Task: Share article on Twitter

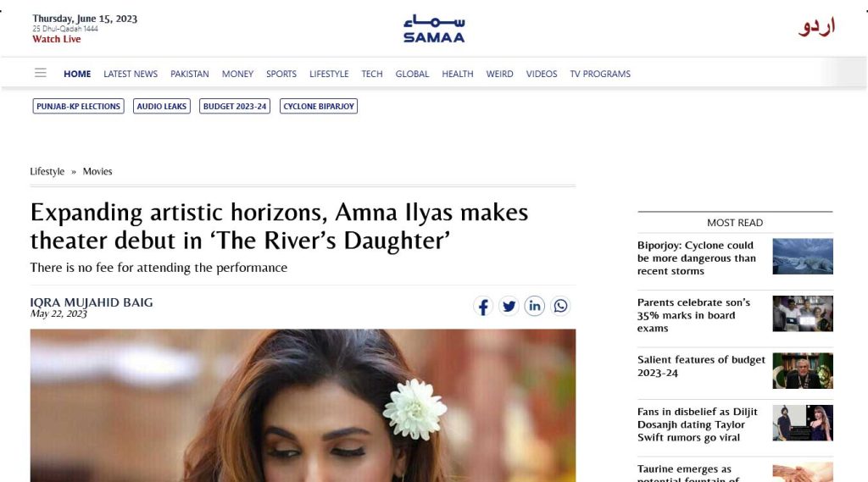Action: pyautogui.click(x=509, y=306)
